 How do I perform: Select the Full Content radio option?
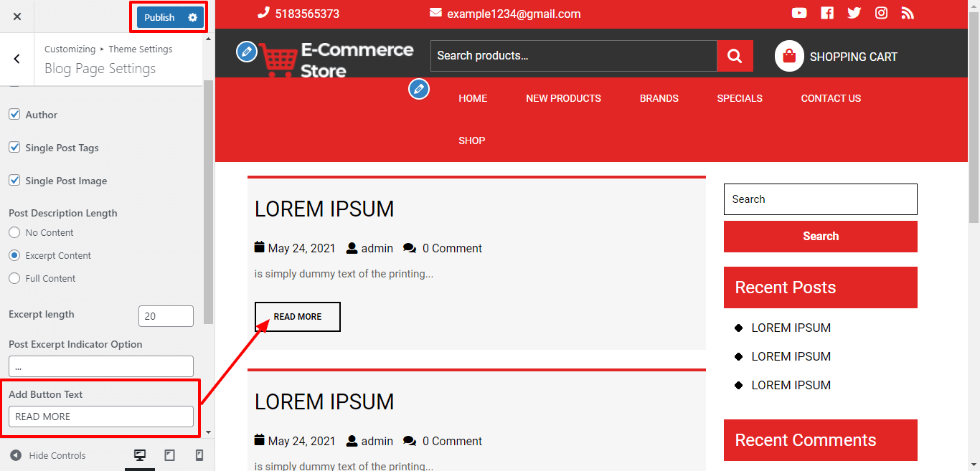pos(14,278)
